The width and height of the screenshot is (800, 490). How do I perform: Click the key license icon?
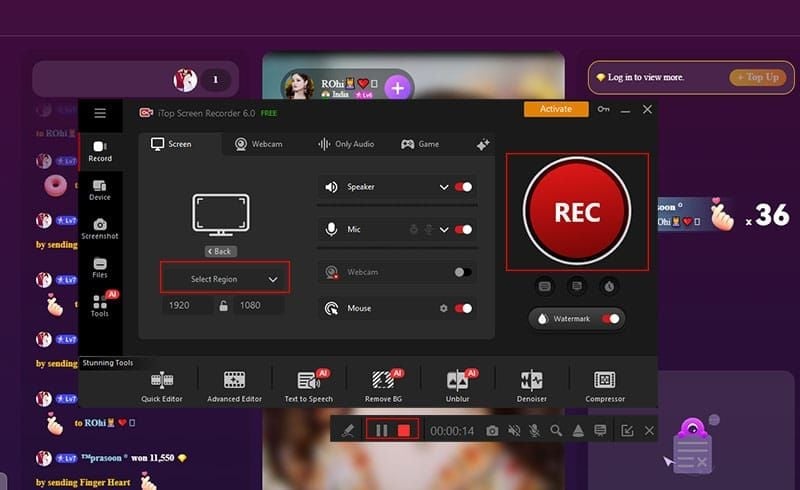[x=604, y=109]
